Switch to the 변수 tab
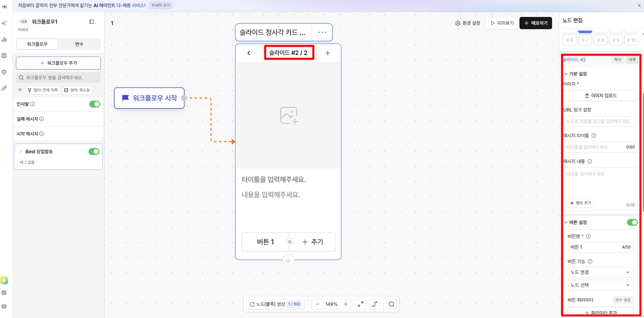 79,44
